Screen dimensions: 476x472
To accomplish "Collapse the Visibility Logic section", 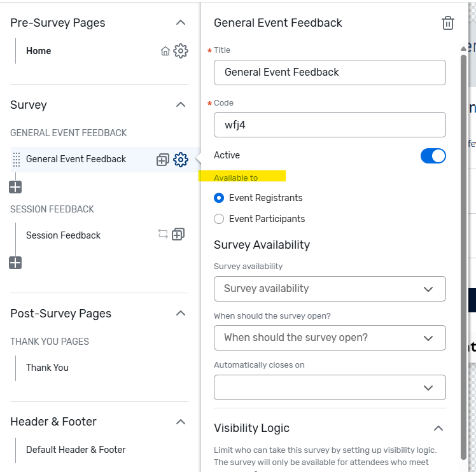I will pos(438,428).
